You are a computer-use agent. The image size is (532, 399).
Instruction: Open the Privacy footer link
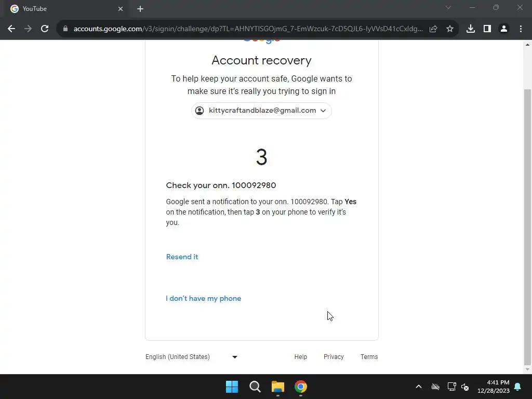(x=334, y=357)
